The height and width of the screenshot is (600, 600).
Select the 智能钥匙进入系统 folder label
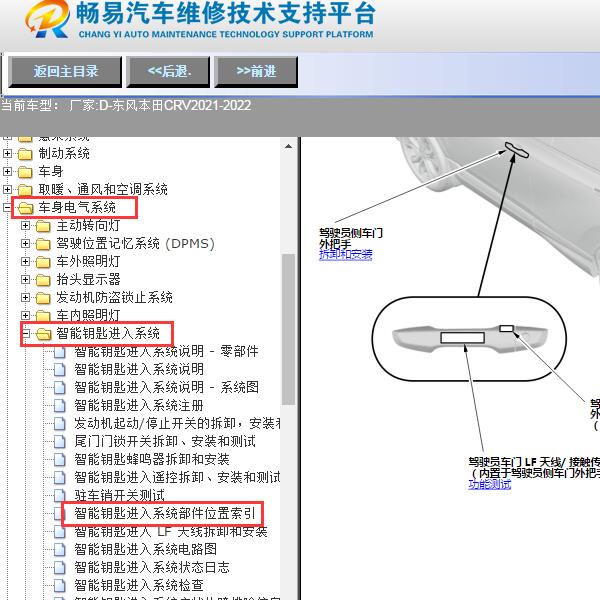[108, 333]
